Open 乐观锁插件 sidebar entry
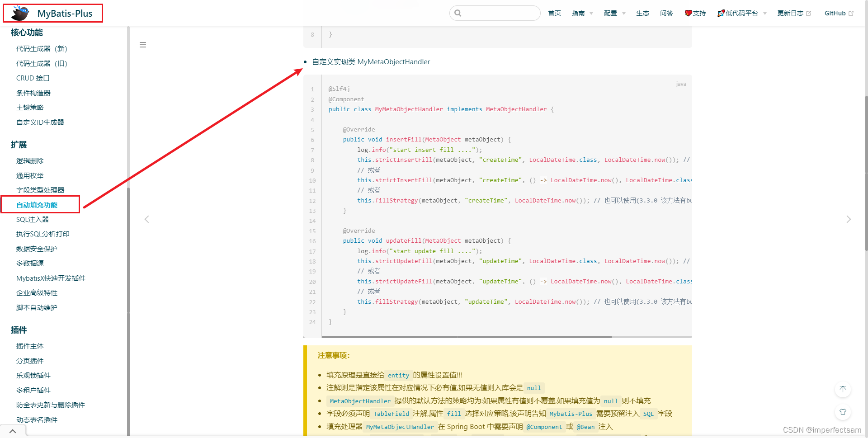The height and width of the screenshot is (438, 868). click(x=33, y=376)
